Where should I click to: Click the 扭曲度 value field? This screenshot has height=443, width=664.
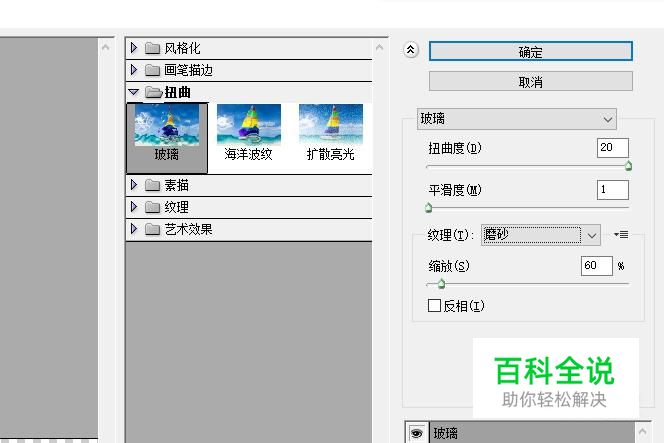pos(612,148)
